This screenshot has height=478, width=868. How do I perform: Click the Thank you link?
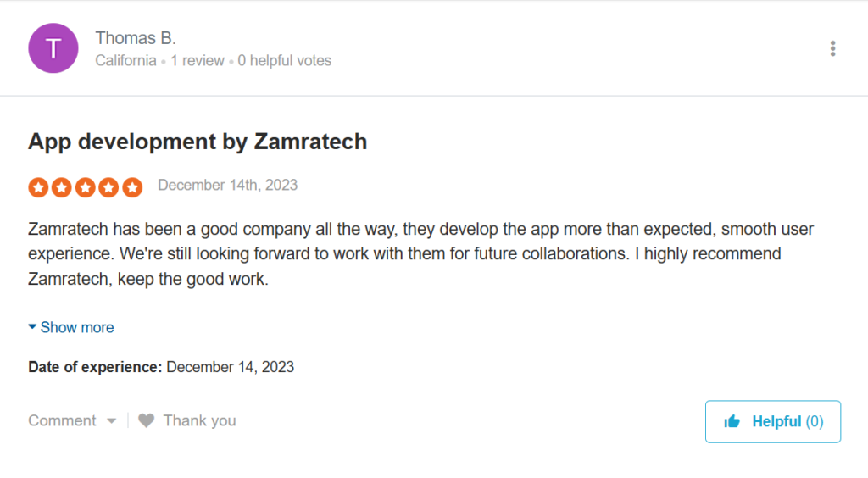(x=199, y=420)
